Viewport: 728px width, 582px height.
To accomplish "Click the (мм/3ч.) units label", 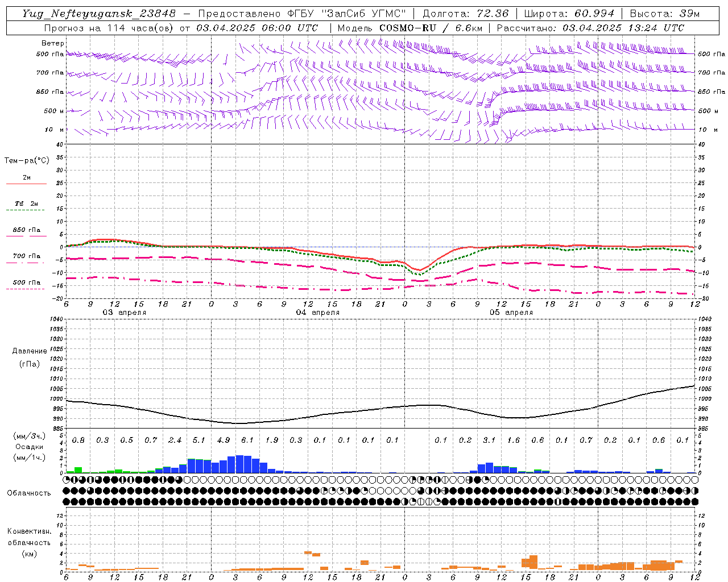I will point(29,436).
